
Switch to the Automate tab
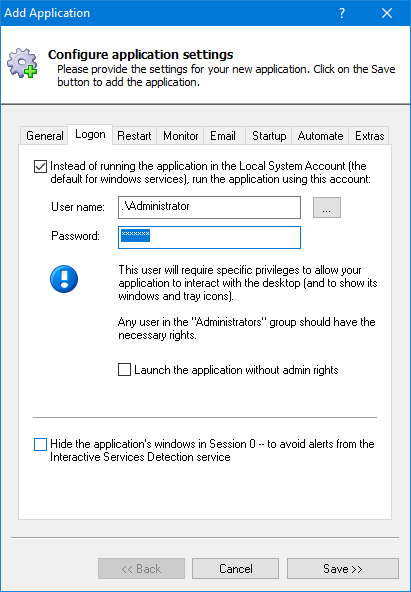point(320,136)
